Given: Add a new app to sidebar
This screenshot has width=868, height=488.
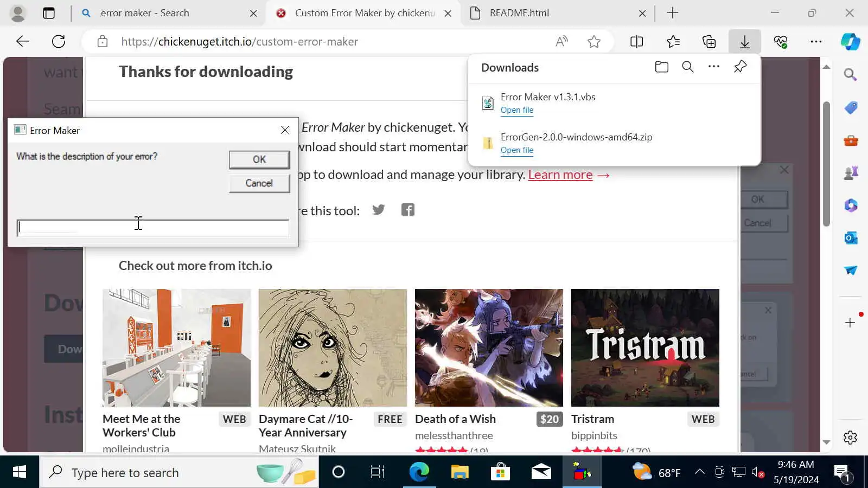Looking at the screenshot, I should tap(850, 323).
